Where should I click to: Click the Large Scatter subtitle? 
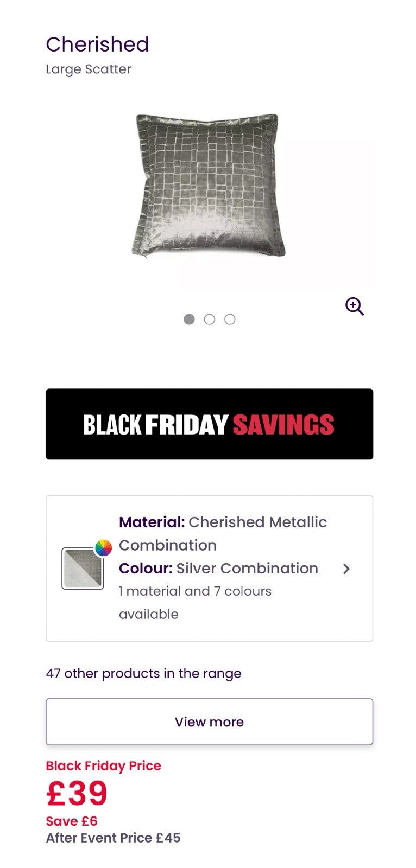tap(89, 69)
